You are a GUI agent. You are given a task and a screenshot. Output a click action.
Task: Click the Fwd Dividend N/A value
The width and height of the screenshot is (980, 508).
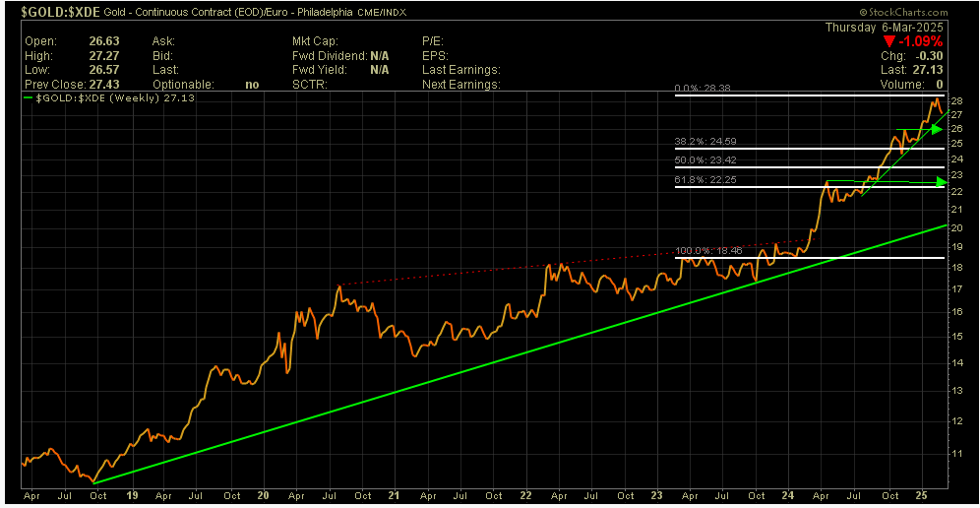[380, 56]
